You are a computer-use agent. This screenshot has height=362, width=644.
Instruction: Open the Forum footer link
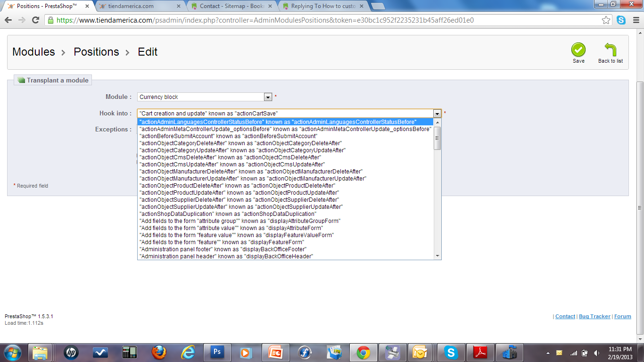pos(623,317)
